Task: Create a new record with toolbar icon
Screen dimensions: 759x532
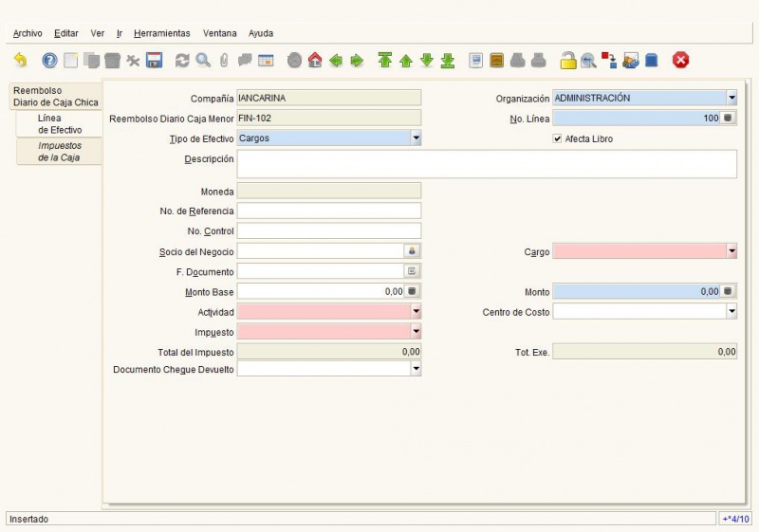Action: (70, 61)
